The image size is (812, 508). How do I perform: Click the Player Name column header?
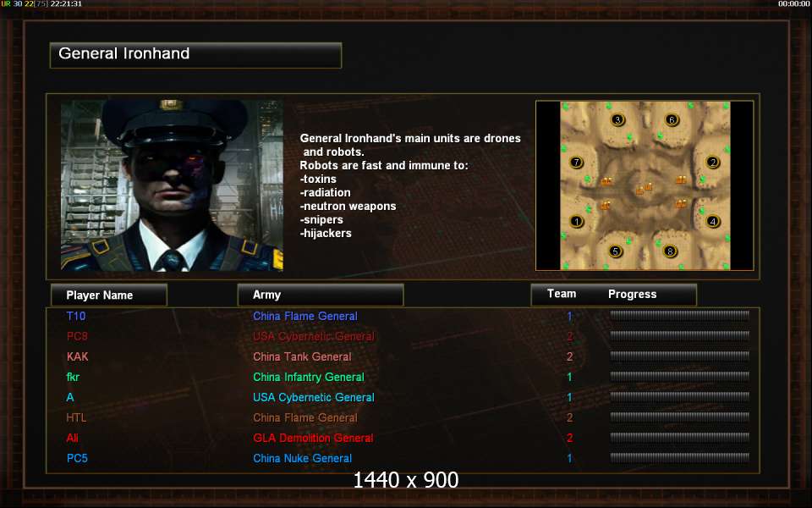(x=109, y=295)
